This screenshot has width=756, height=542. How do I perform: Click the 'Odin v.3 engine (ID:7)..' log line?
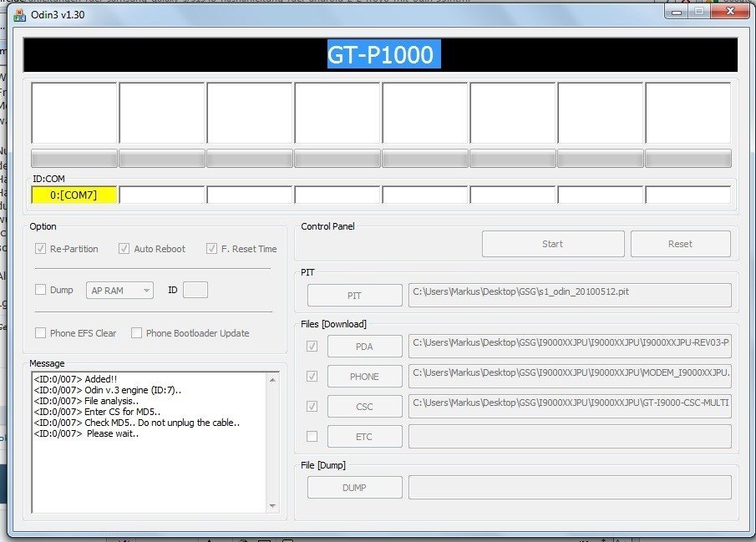click(x=108, y=390)
